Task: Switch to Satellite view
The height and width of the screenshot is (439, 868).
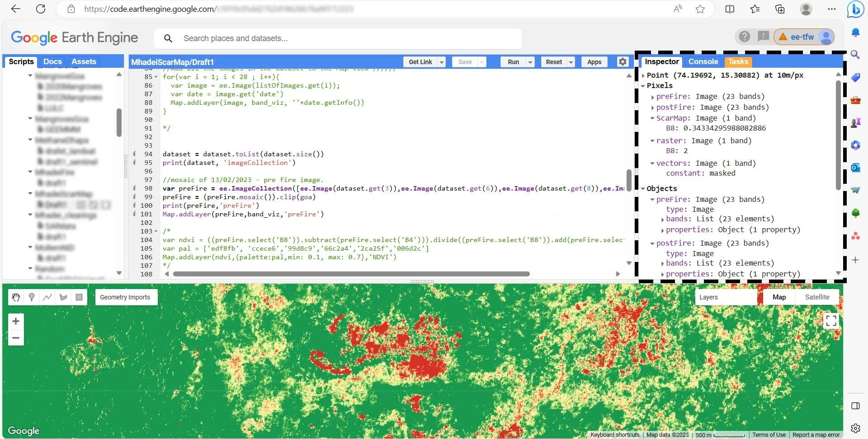Action: coord(817,297)
